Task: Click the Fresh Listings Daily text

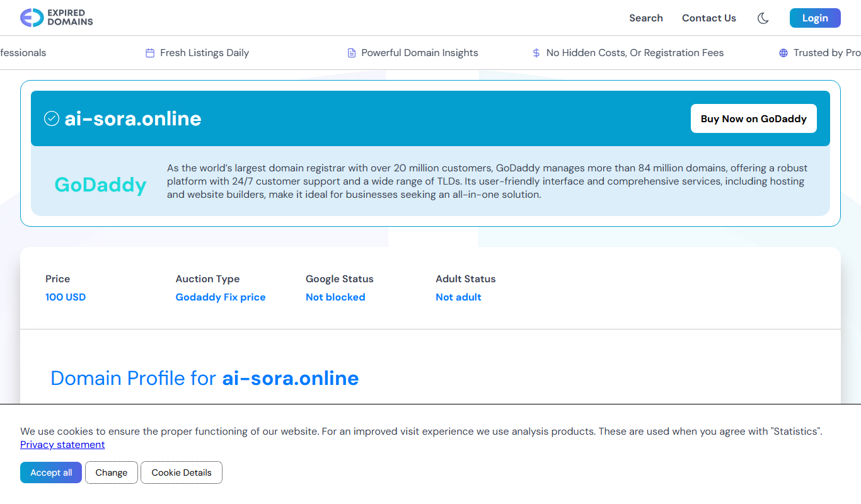Action: click(204, 53)
